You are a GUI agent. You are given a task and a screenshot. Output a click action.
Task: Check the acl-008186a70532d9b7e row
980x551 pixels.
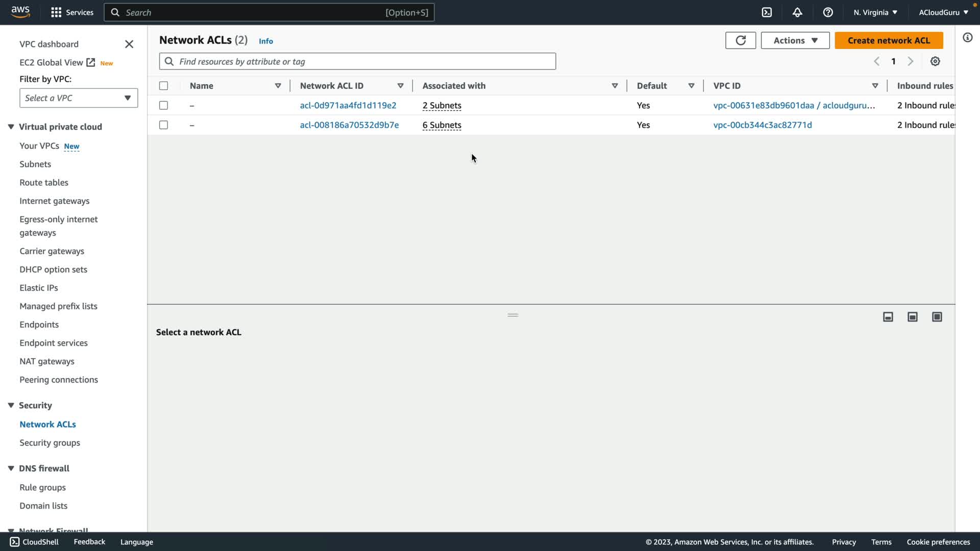163,125
